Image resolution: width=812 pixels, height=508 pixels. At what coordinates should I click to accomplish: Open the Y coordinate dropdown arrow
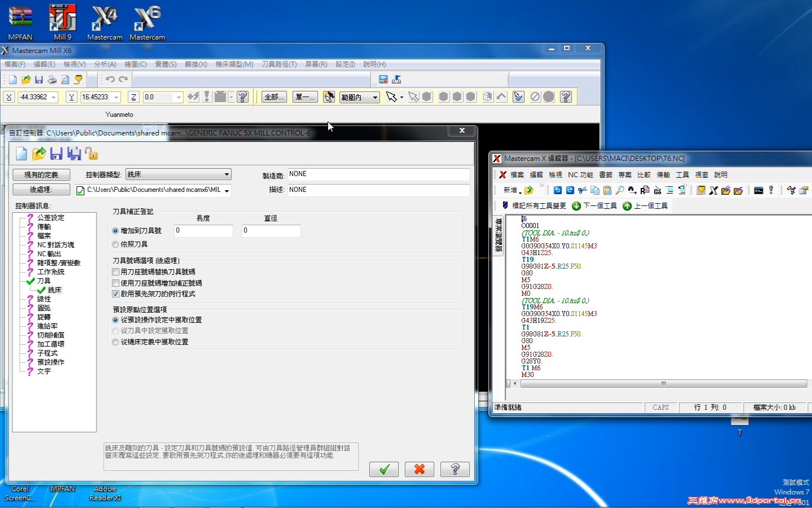click(116, 97)
